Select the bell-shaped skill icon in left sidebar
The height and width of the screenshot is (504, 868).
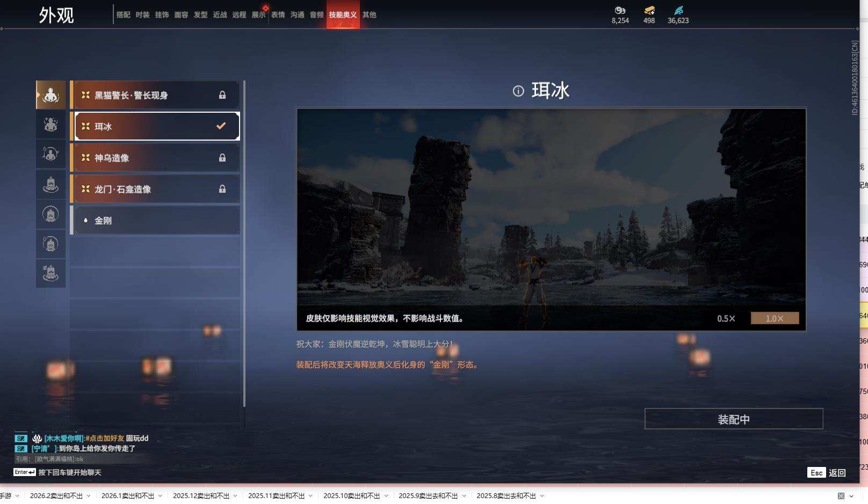50,185
